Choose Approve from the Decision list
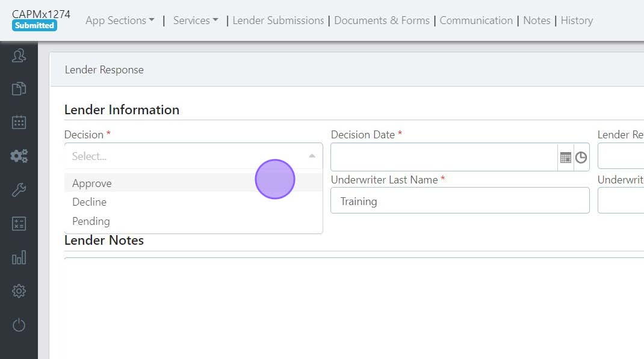 (92, 183)
